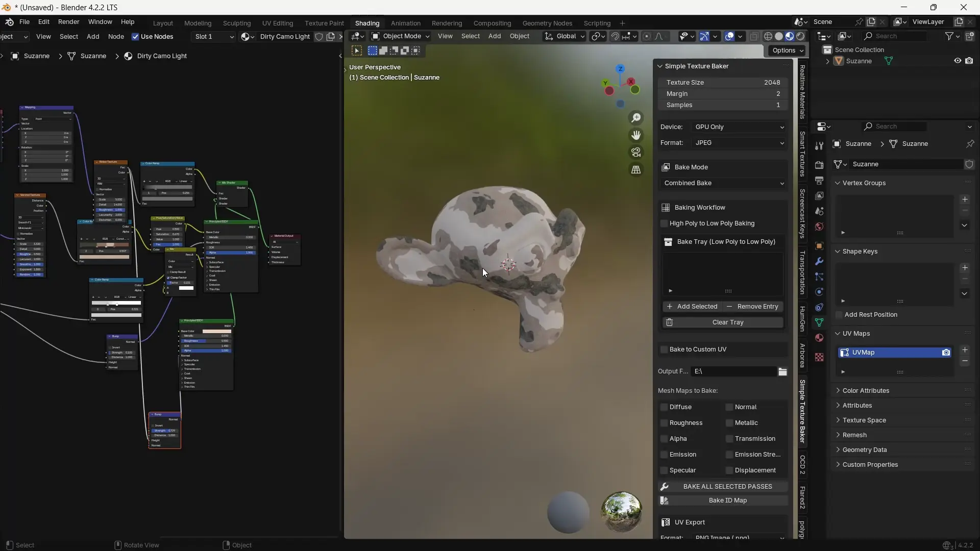The image size is (980, 551).
Task: Open the Object Mode dropdown
Action: point(401,36)
